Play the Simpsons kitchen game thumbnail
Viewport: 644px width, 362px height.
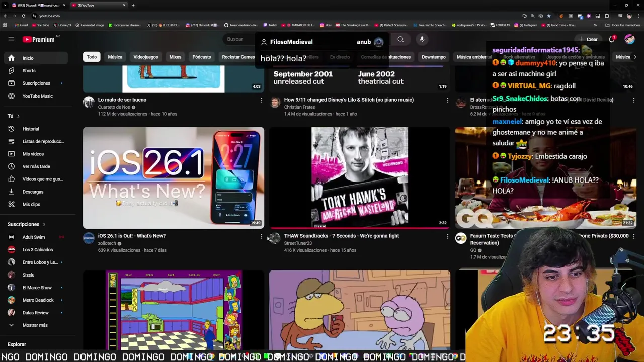coord(174,310)
